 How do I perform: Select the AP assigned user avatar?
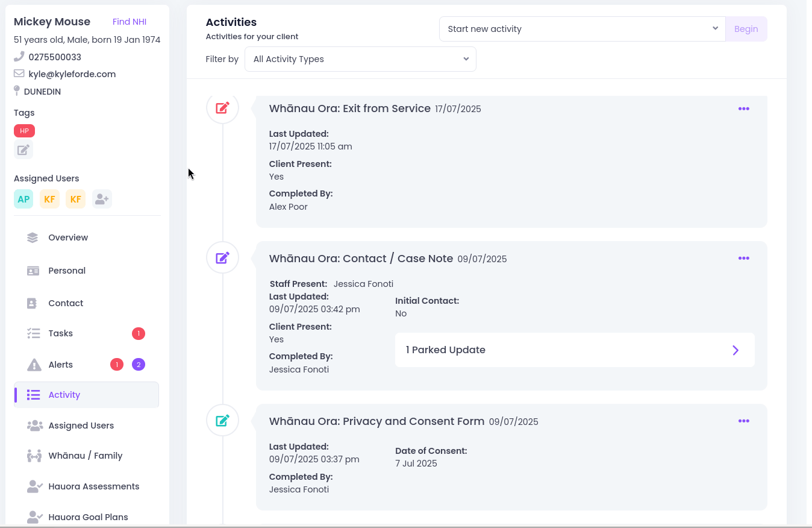(23, 199)
